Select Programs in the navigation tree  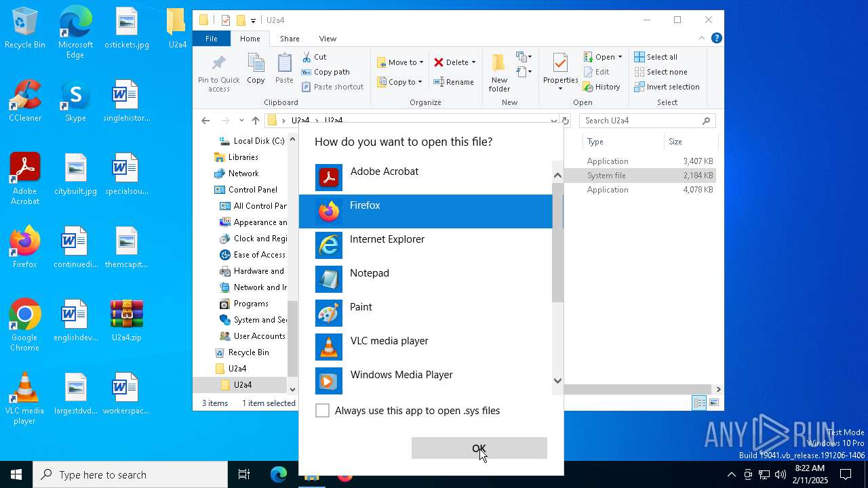(251, 304)
